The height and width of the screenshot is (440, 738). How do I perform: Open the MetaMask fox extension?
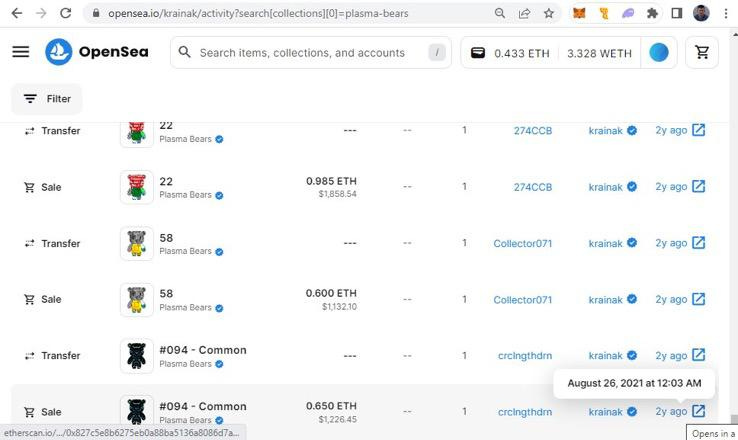point(579,13)
